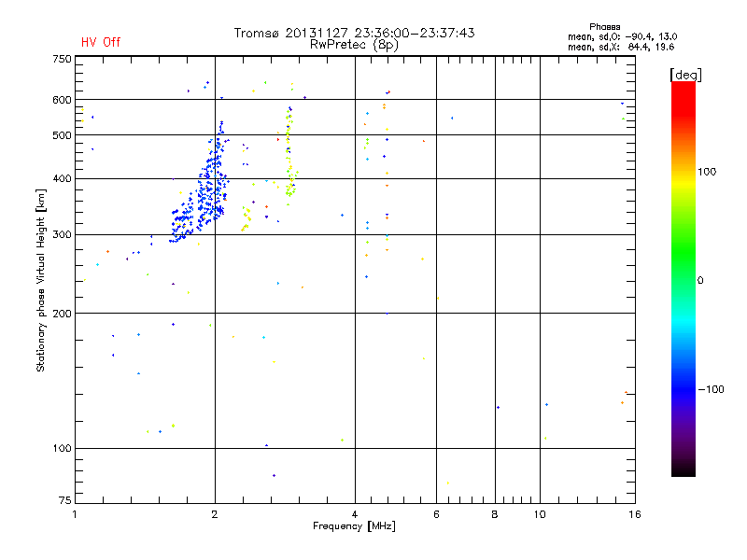Click the x-axis '2' tick label
This screenshot has height=560, width=747.
pyautogui.click(x=215, y=514)
